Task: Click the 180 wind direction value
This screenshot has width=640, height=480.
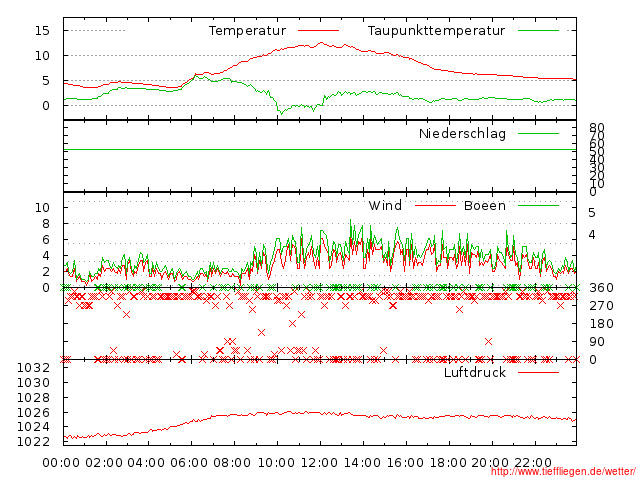Action: coord(601,324)
